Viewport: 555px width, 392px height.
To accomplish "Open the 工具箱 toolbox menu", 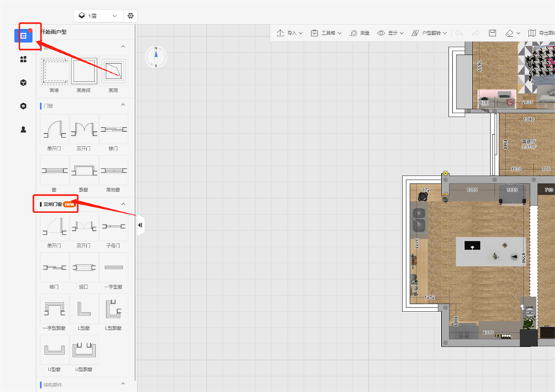I will (326, 33).
